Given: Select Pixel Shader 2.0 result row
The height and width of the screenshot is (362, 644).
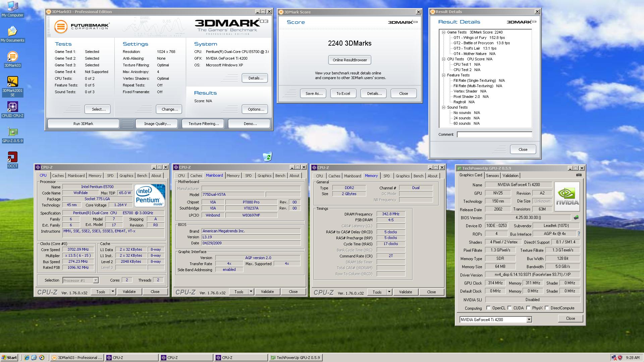Looking at the screenshot, I should coord(471,97).
